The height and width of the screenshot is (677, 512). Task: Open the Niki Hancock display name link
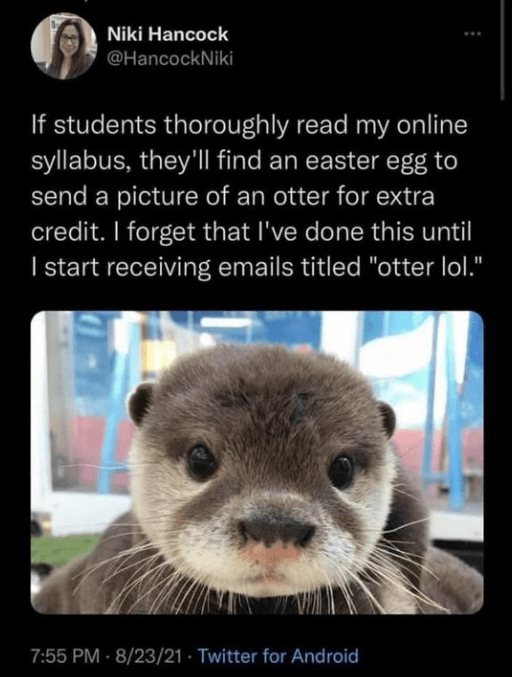pyautogui.click(x=168, y=34)
